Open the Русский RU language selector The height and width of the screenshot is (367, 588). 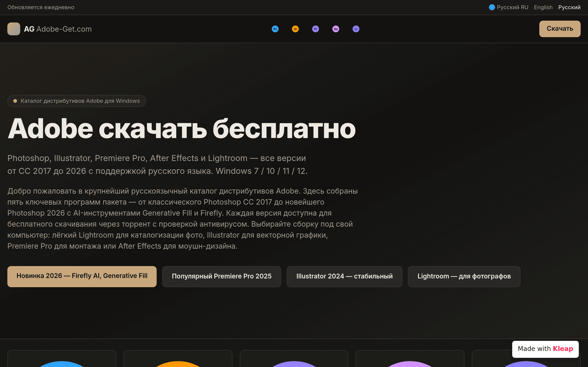click(x=509, y=7)
